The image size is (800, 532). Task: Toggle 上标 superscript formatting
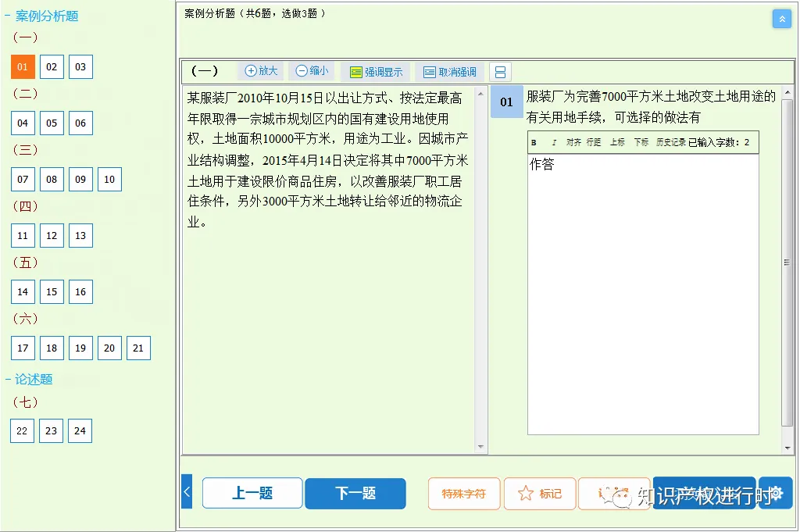[617, 142]
